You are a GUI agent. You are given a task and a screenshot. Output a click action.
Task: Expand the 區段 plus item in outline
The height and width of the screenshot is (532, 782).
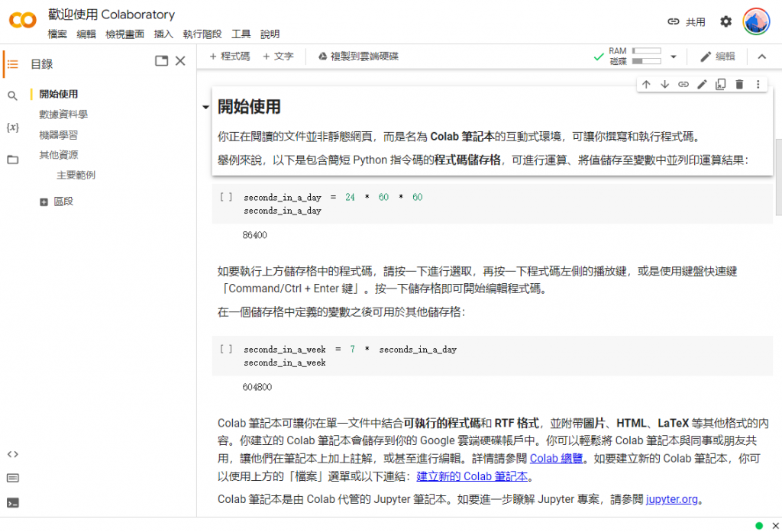(44, 202)
